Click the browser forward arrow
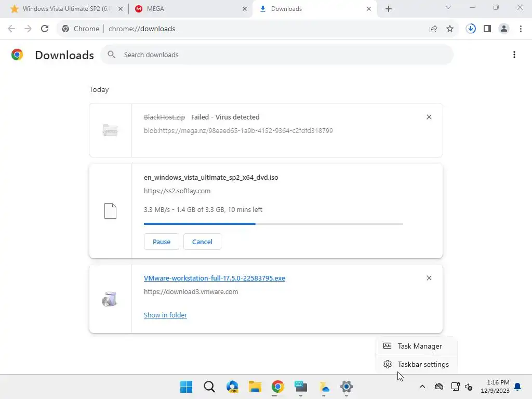The image size is (532, 399). [x=28, y=29]
